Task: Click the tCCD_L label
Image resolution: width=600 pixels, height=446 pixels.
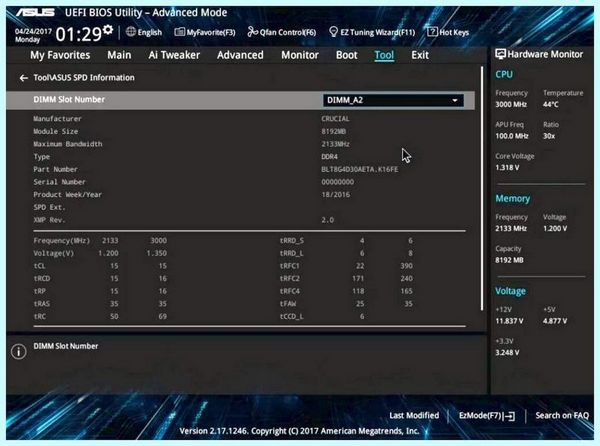Action: pos(291,316)
